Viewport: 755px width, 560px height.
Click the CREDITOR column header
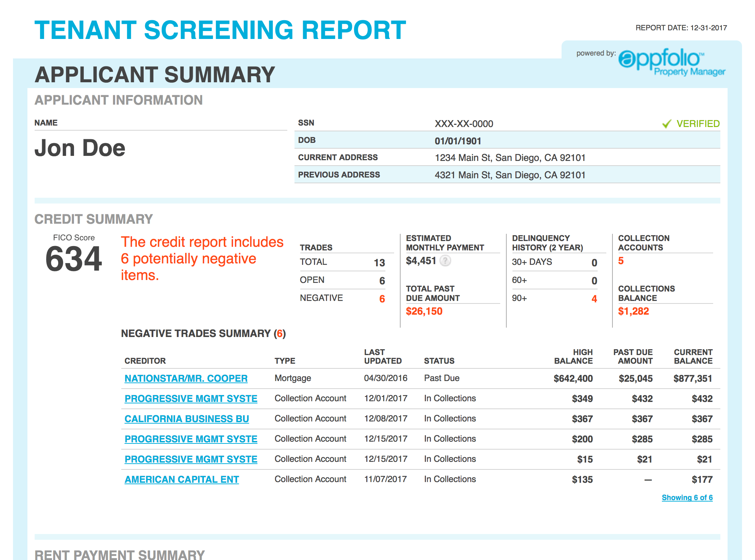click(x=145, y=360)
